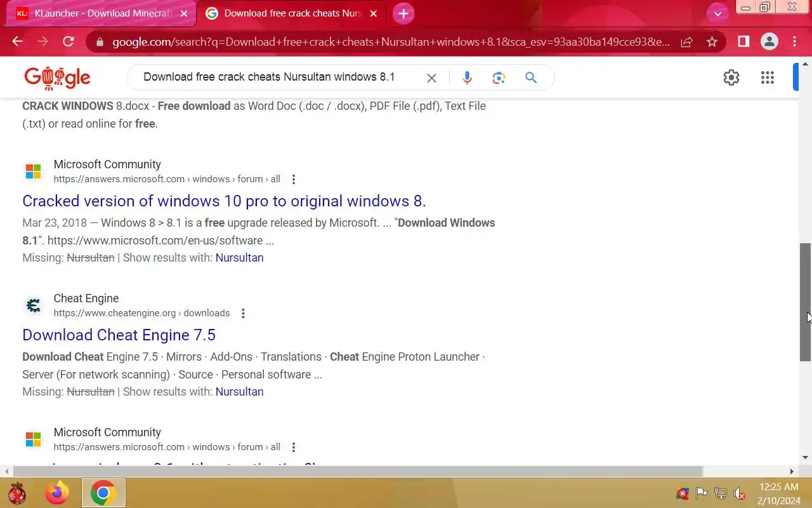View site information lock icon
The image size is (812, 508).
click(99, 42)
